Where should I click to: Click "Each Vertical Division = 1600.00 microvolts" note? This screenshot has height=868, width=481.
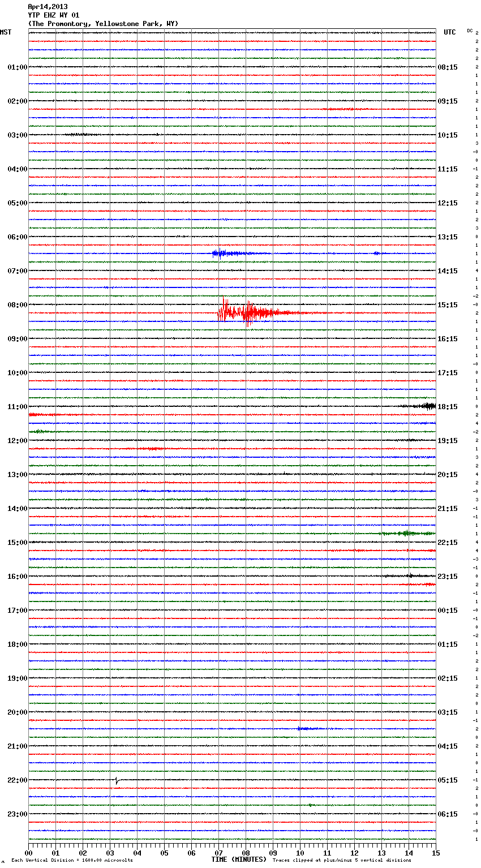[72, 861]
